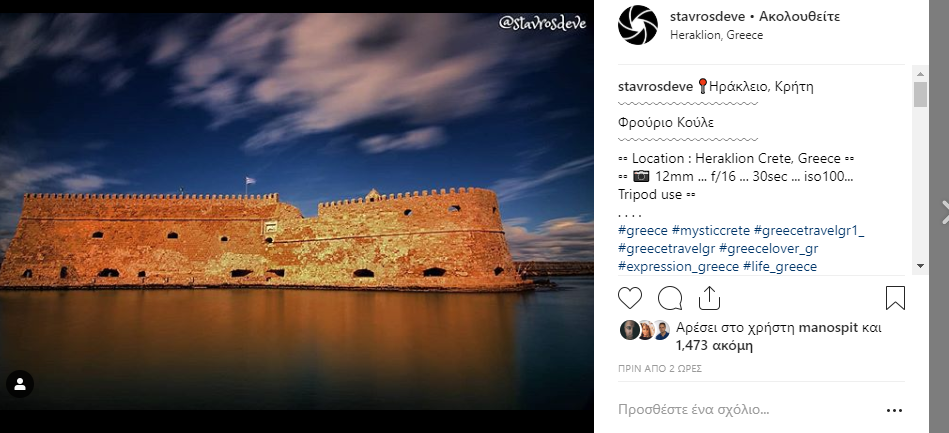The height and width of the screenshot is (433, 949).
Task: Open more options three dots
Action: 894,411
